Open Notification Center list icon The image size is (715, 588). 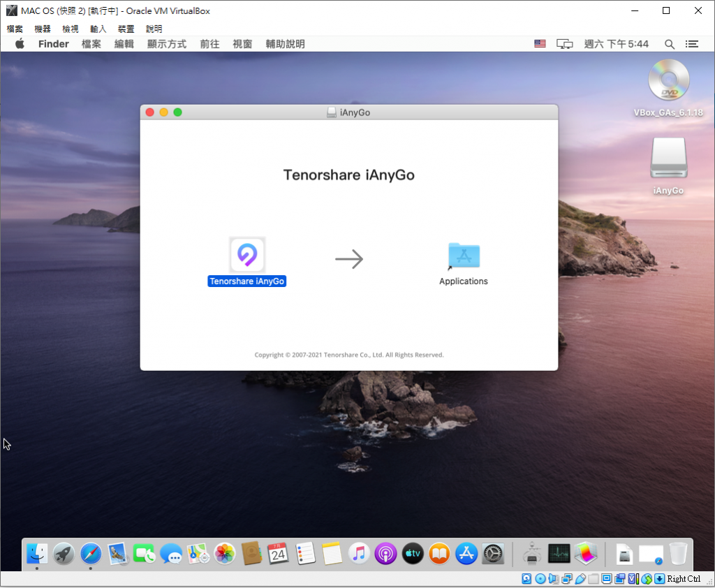click(x=692, y=44)
